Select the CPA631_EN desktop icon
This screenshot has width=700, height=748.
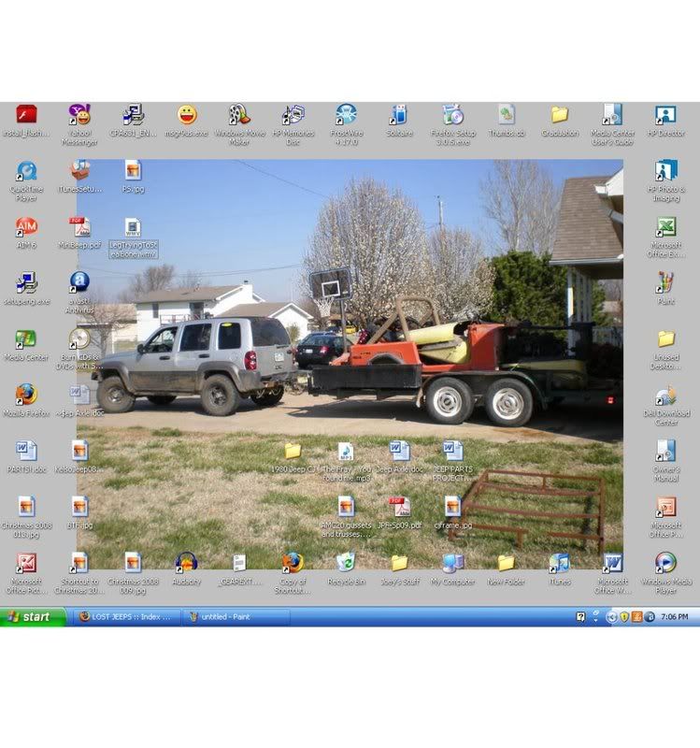tap(133, 115)
